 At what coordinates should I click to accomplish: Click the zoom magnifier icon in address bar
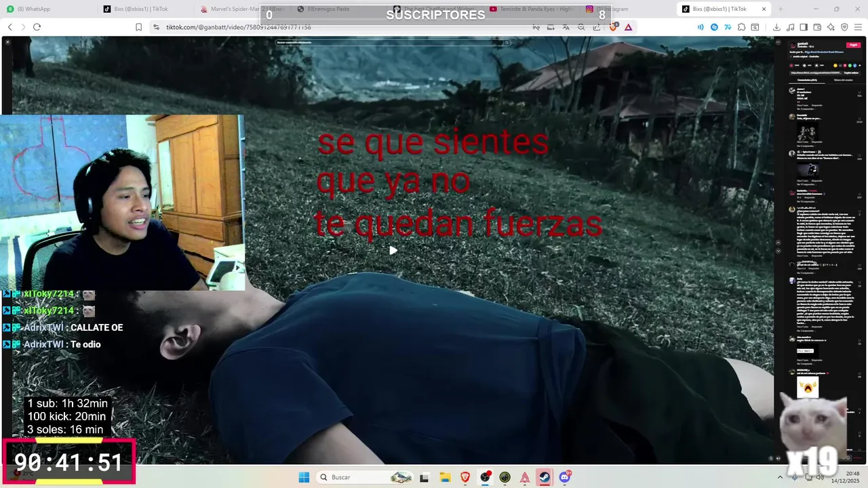[x=581, y=27]
